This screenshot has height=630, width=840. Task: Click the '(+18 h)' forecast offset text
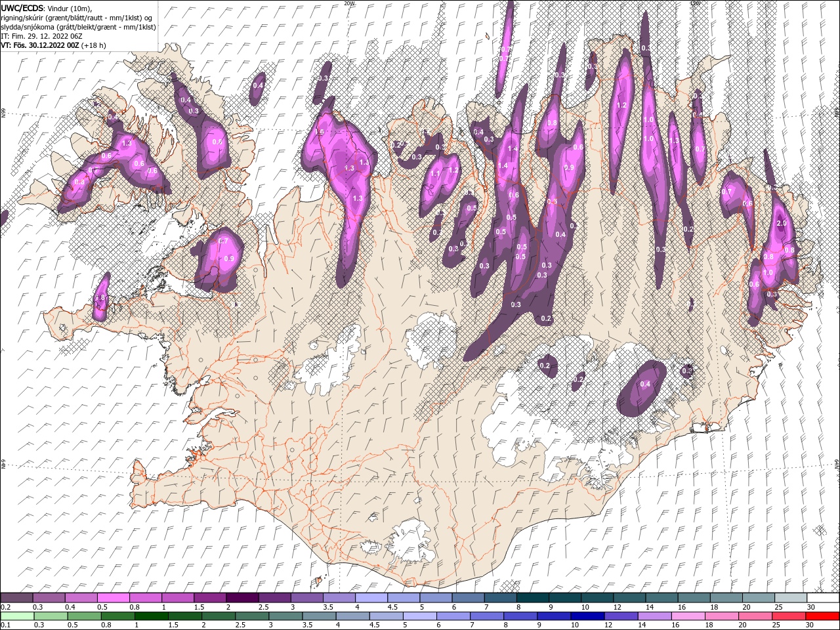click(94, 45)
